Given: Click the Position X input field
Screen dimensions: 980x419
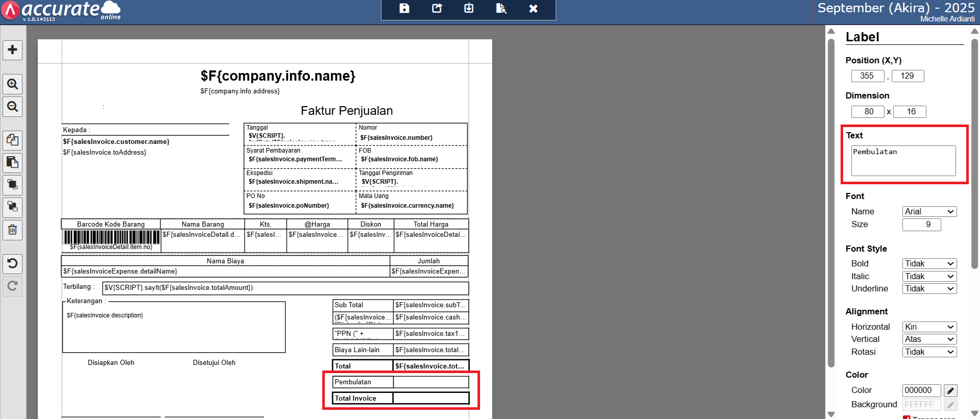Looking at the screenshot, I should [867, 76].
